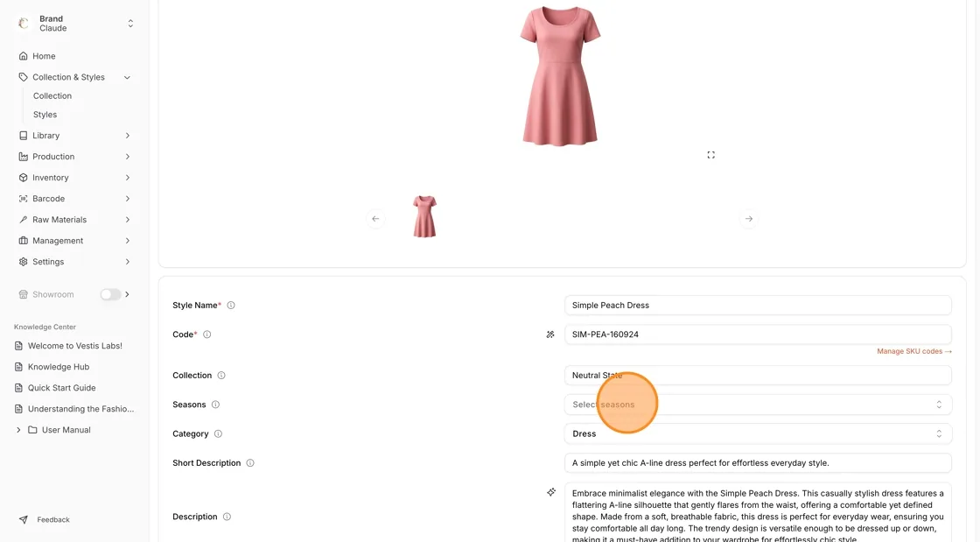Click the Library book icon
980x542 pixels.
tap(23, 136)
